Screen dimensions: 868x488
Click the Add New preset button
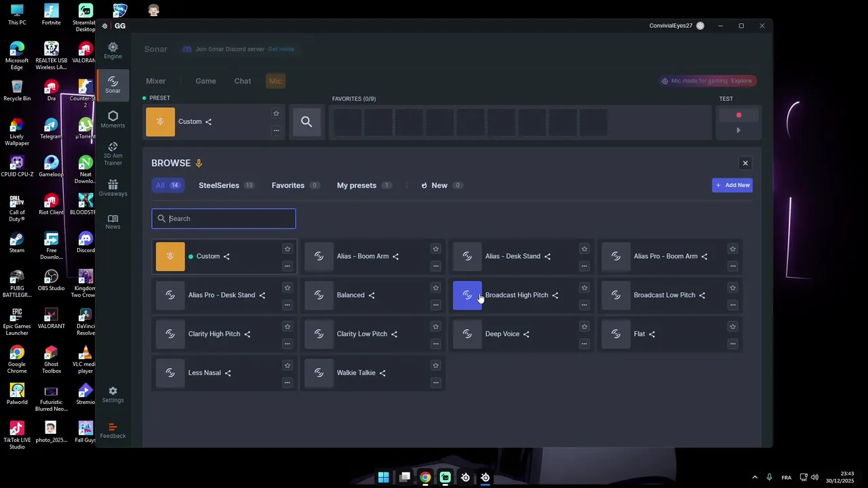(x=732, y=186)
